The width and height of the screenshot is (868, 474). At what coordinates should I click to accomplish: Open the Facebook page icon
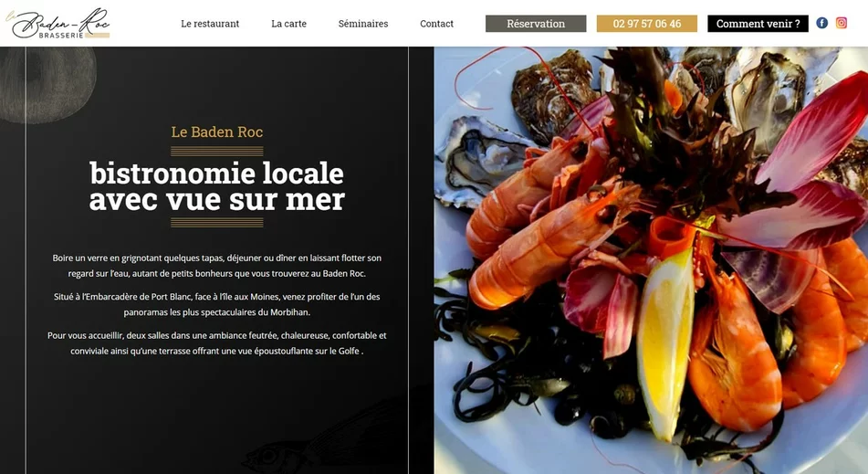click(x=822, y=23)
